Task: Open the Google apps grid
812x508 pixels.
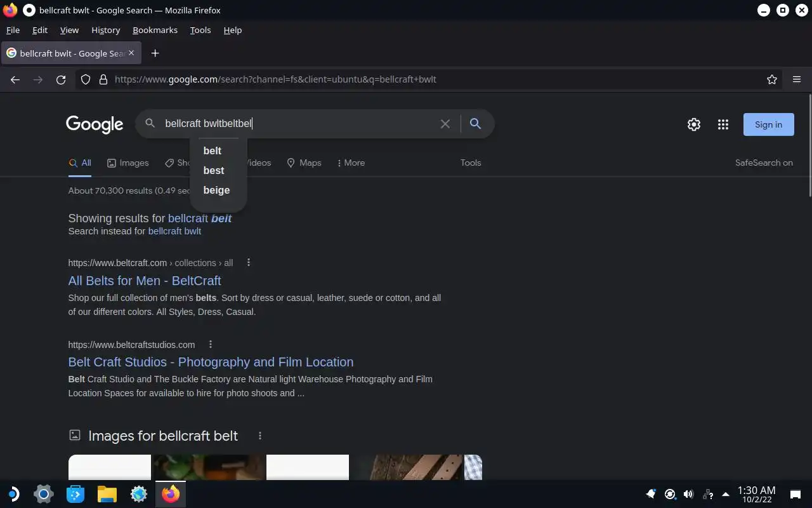Action: point(723,124)
